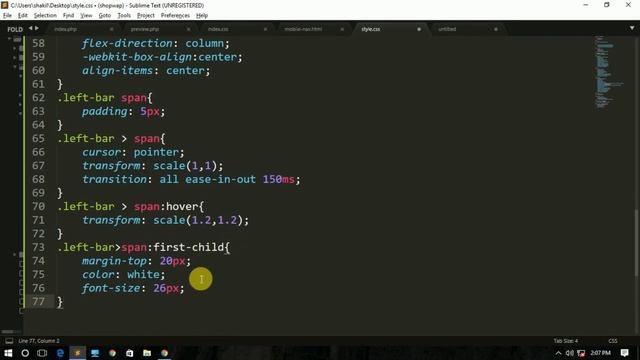Open the Microsoft Store taskbar icon
The height and width of the screenshot is (360, 640).
pyautogui.click(x=129, y=353)
